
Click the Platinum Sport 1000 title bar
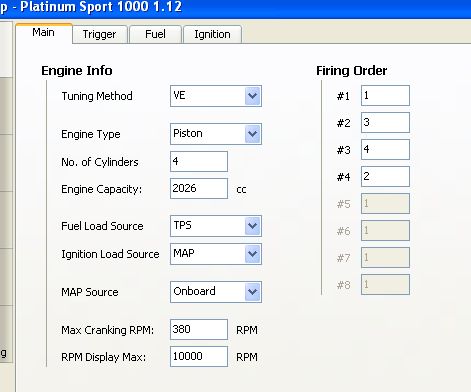pyautogui.click(x=235, y=8)
